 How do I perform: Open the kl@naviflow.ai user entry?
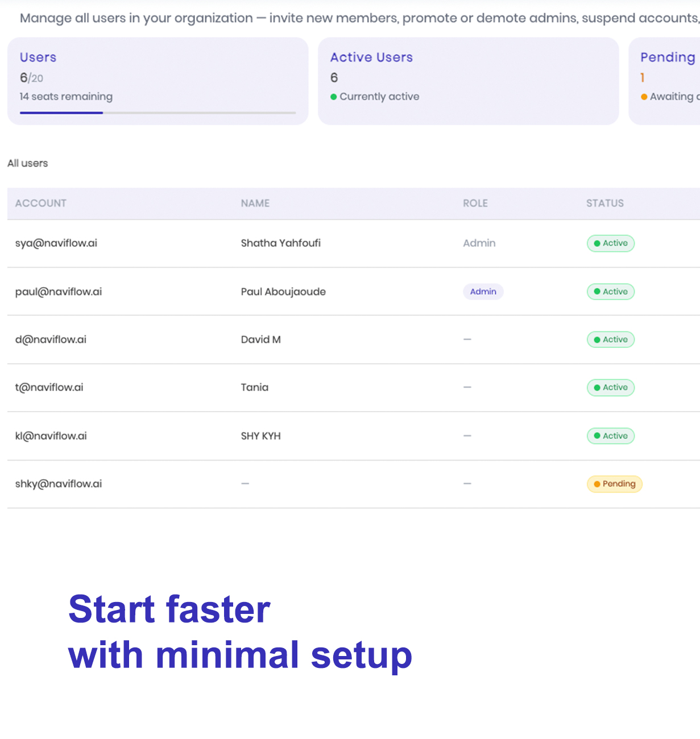coord(354,436)
